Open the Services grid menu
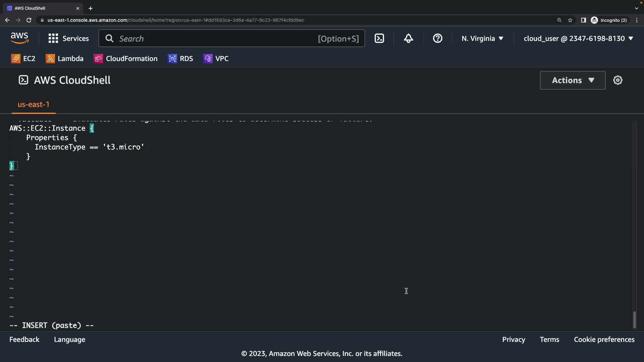Viewport: 644px width, 362px height. 68,39
